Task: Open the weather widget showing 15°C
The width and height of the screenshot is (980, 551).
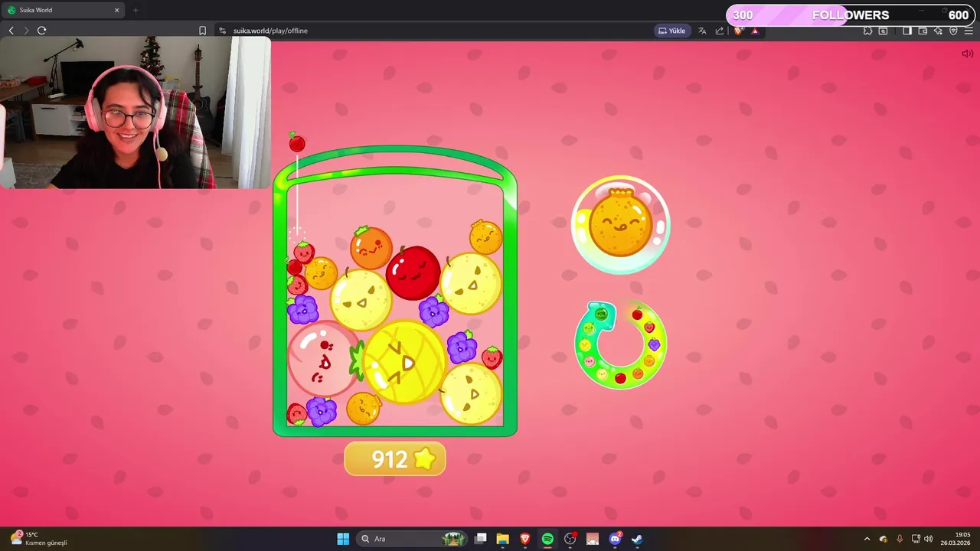Action: click(x=38, y=539)
